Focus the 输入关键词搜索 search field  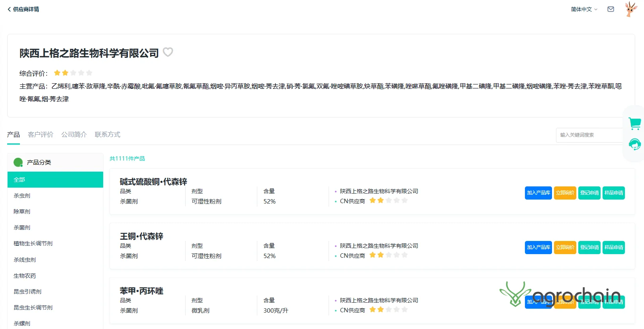[x=589, y=135]
